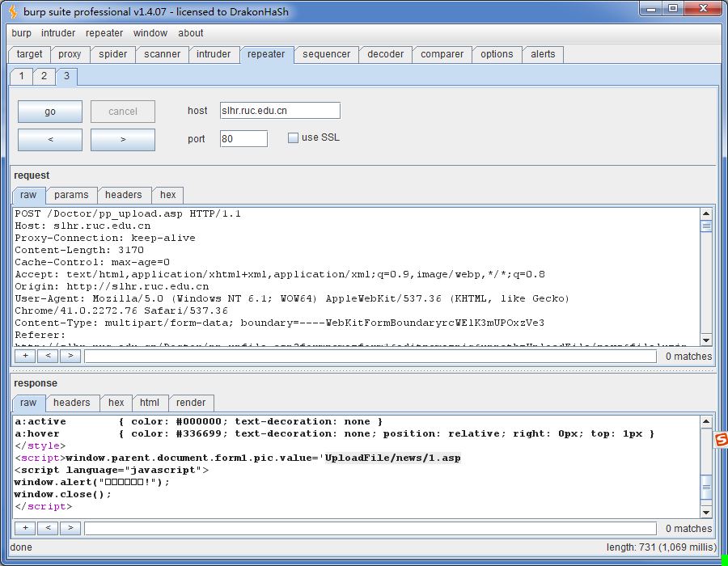
Task: Switch to the intruder tool tab
Action: (214, 54)
